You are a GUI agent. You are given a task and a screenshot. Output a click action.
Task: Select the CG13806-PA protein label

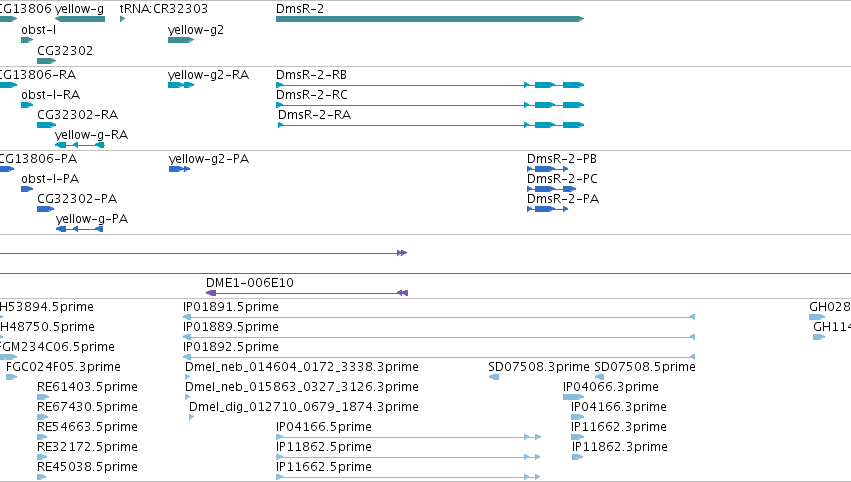pyautogui.click(x=38, y=159)
